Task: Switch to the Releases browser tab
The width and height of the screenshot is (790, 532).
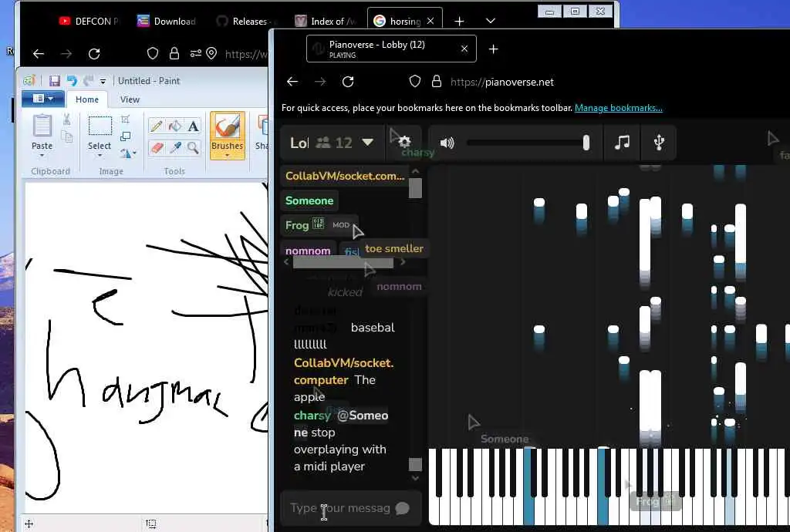Action: (245, 21)
